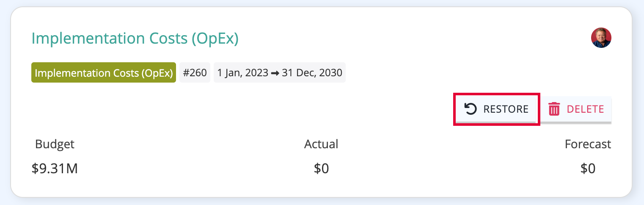The width and height of the screenshot is (644, 205).
Task: Click the red DELETE button
Action: (576, 109)
